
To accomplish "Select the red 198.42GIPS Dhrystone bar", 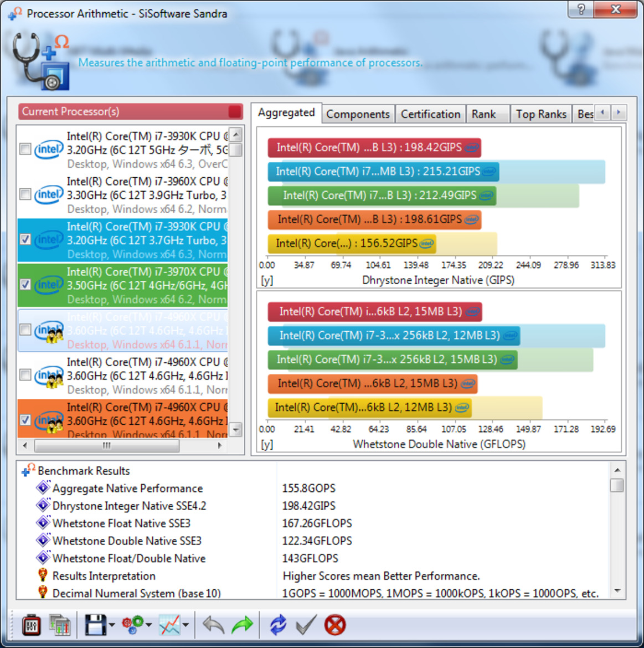I will click(x=374, y=147).
